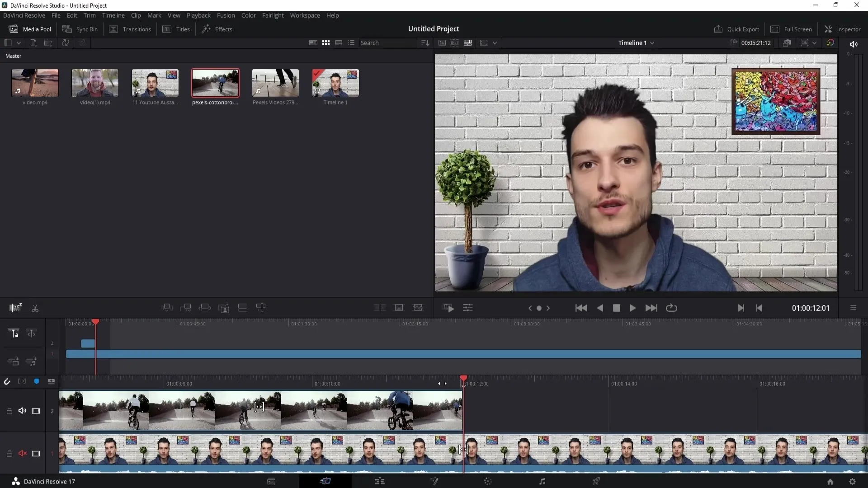Click the Fusion menu item
This screenshot has width=868, height=488.
coord(226,15)
